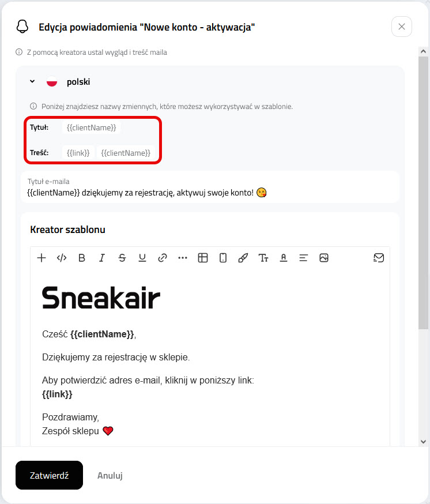The width and height of the screenshot is (430, 504).
Task: Apply italic formatting
Action: pos(102,258)
